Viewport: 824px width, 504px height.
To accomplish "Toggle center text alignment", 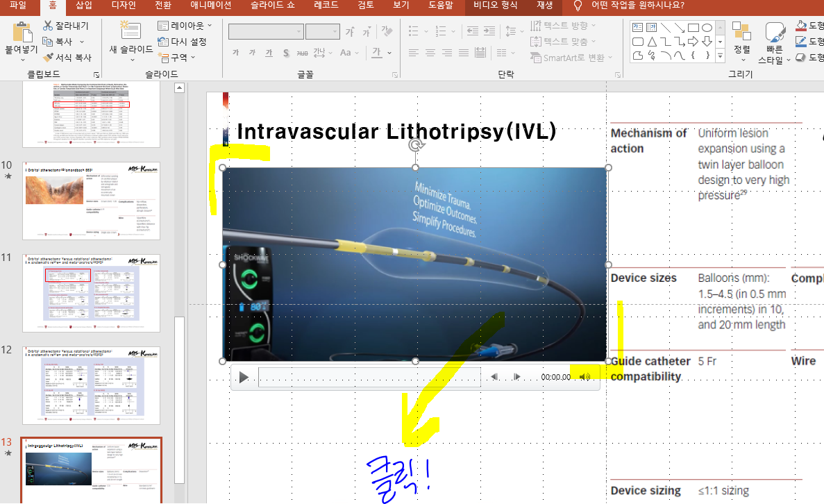I will [430, 53].
